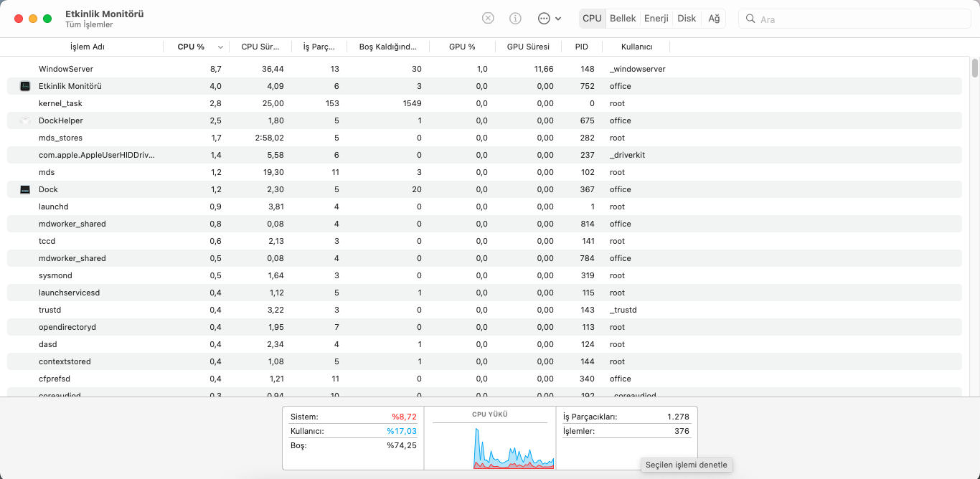Click the CPU YÜKÜ load graph

coord(514,447)
